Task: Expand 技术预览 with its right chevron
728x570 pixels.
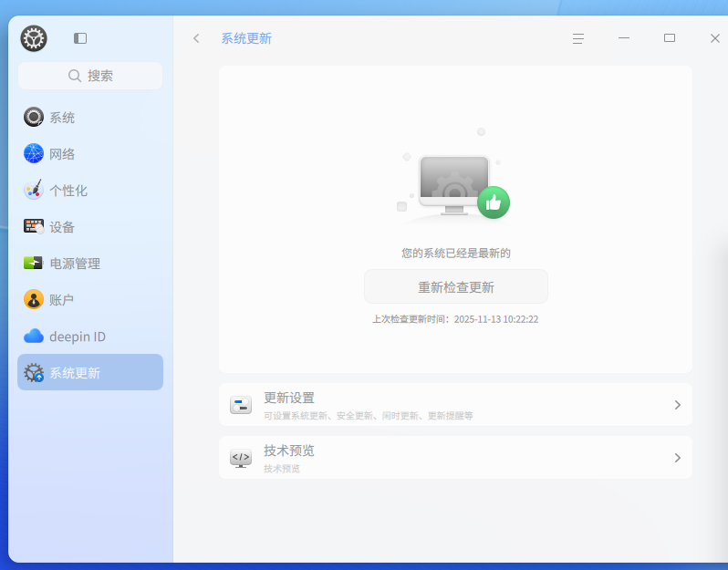Action: (x=678, y=458)
